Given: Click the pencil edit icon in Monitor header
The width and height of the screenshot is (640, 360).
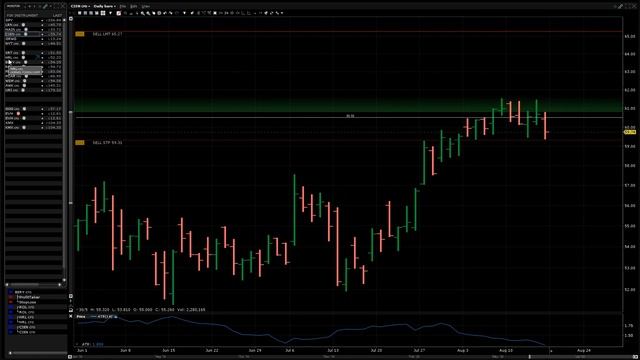Looking at the screenshot, I should point(45,7).
